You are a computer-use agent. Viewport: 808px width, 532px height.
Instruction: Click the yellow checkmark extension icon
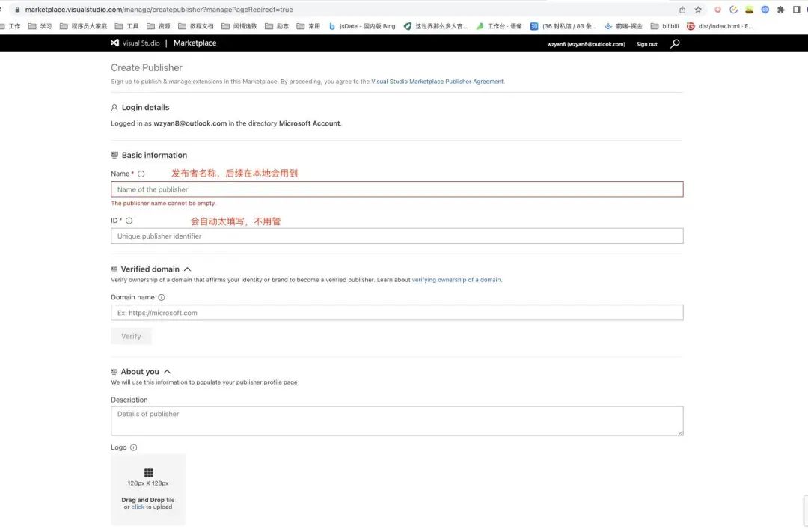point(733,10)
